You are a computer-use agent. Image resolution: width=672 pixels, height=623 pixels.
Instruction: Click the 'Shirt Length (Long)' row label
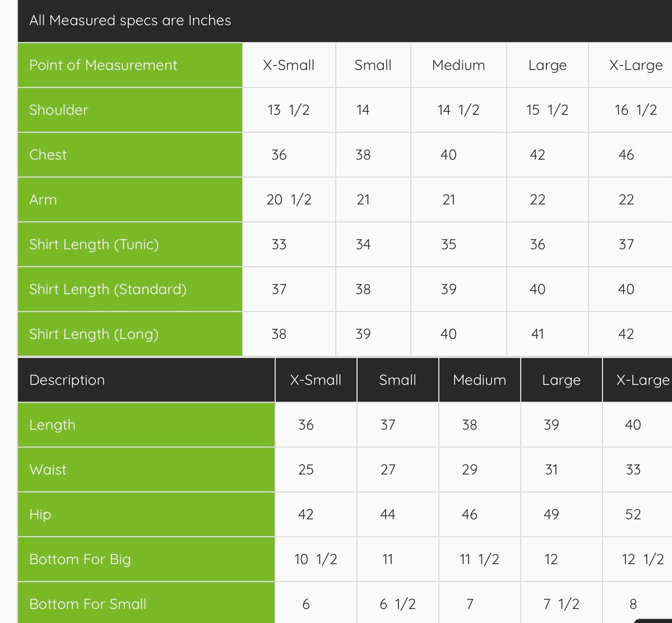tap(94, 334)
